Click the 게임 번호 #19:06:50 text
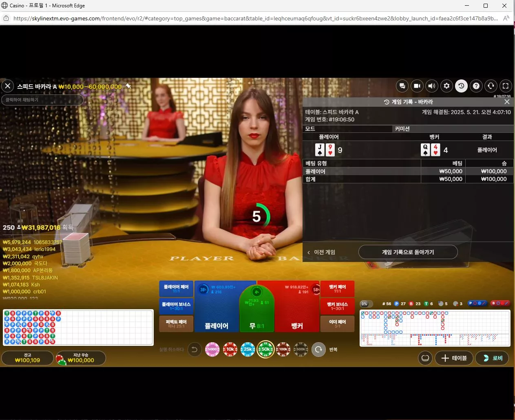515x420 pixels. [x=329, y=120]
